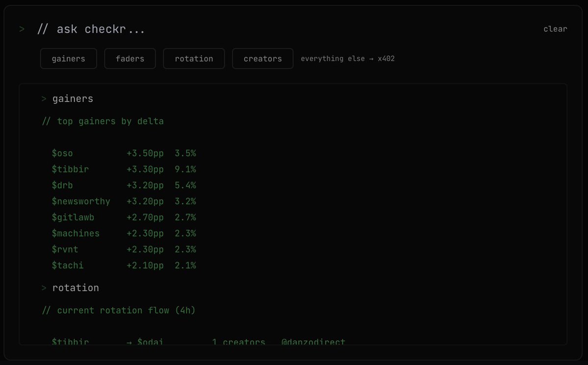This screenshot has width=588, height=365.
Task: Click the 2.1% share value
Action: pos(185,266)
